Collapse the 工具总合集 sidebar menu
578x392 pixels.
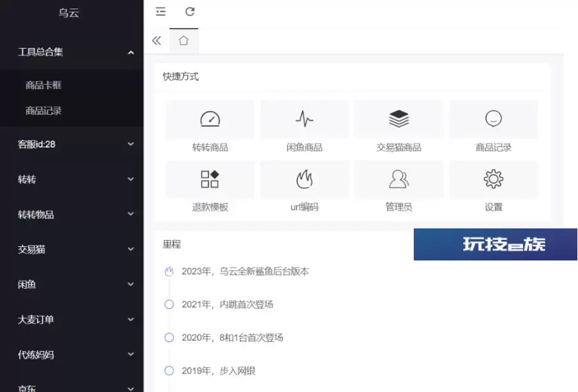[71, 52]
